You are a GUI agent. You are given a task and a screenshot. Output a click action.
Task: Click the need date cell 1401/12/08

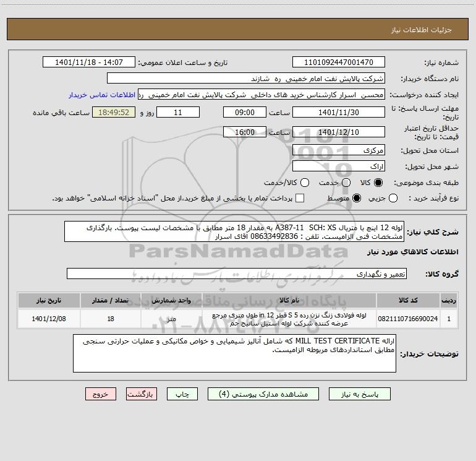(49, 319)
